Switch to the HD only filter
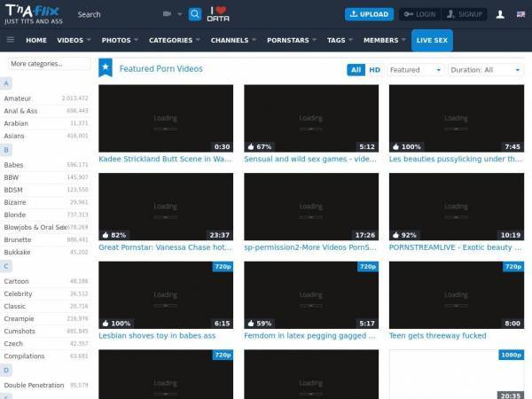The height and width of the screenshot is (399, 532). tap(374, 70)
